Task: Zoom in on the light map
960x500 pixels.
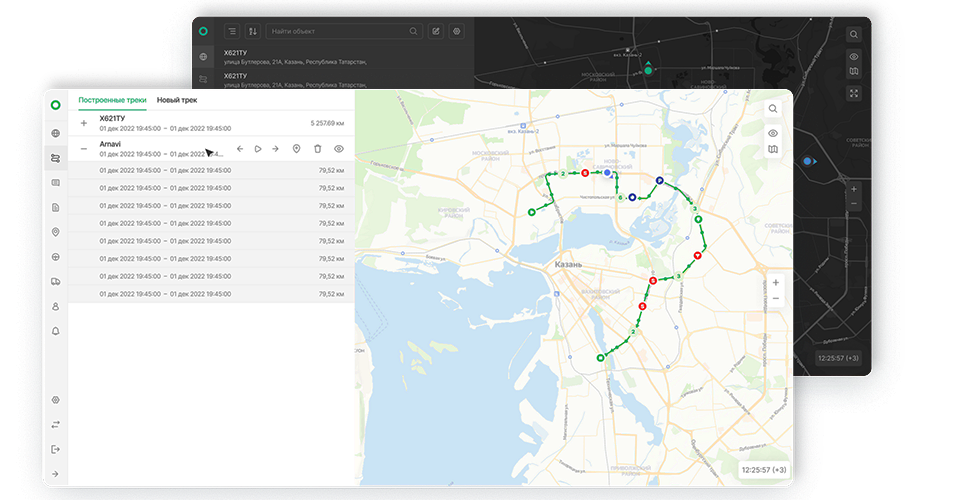Action: [776, 283]
